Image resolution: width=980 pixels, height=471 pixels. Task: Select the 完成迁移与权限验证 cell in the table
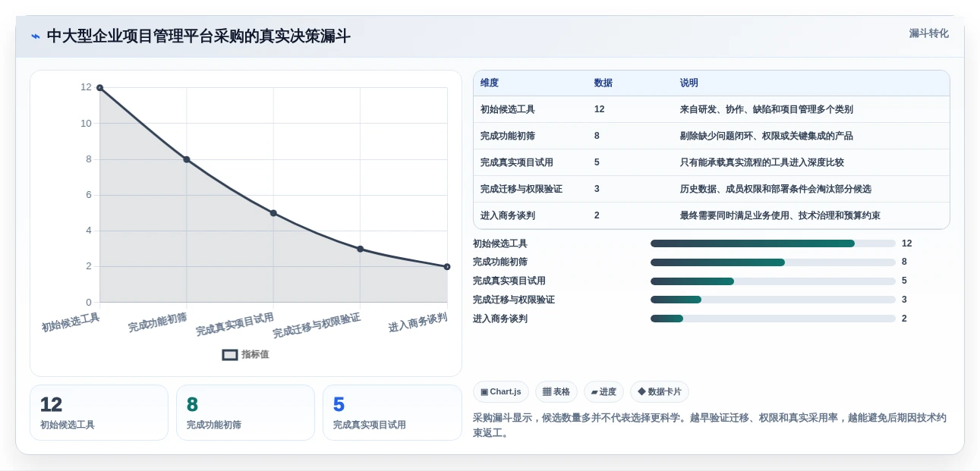coord(522,189)
